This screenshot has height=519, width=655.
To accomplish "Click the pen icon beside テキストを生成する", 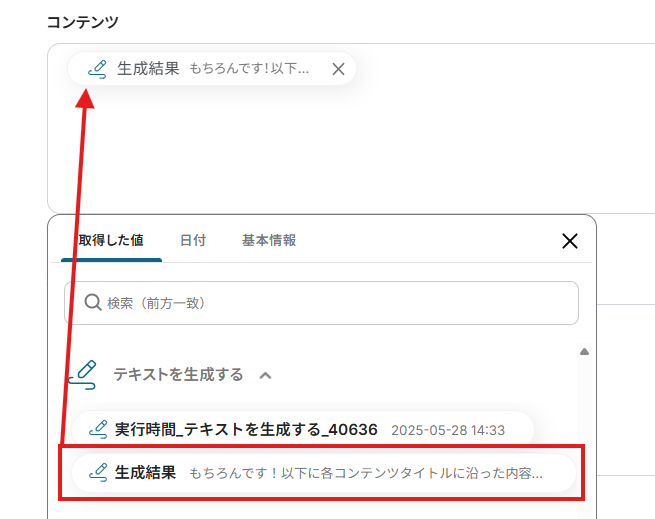I will click(83, 375).
